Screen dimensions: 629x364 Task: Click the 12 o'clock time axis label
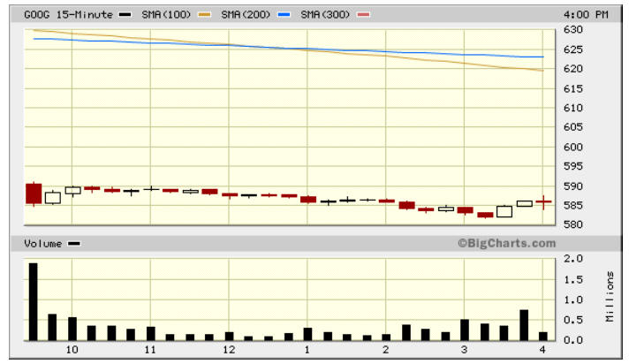tap(229, 350)
